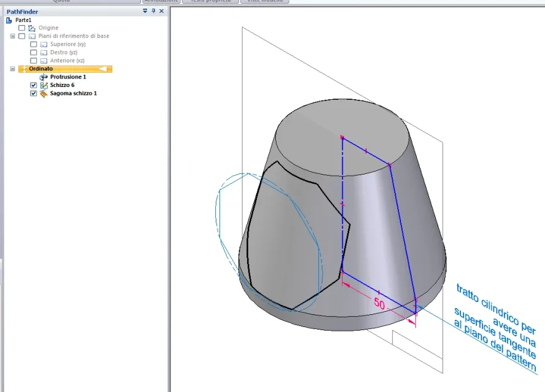Click the Origine coordinate system icon
Screen dimensions: 545x392
click(x=32, y=28)
